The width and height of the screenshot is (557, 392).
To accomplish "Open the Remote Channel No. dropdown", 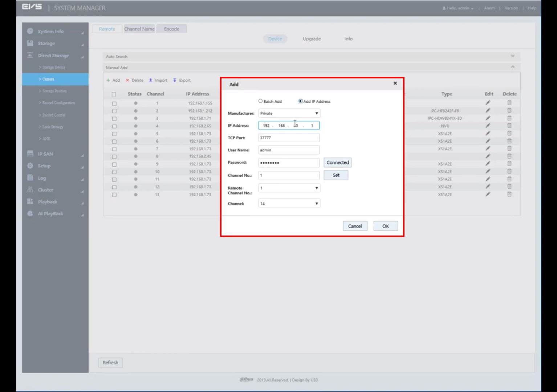I will click(289, 188).
